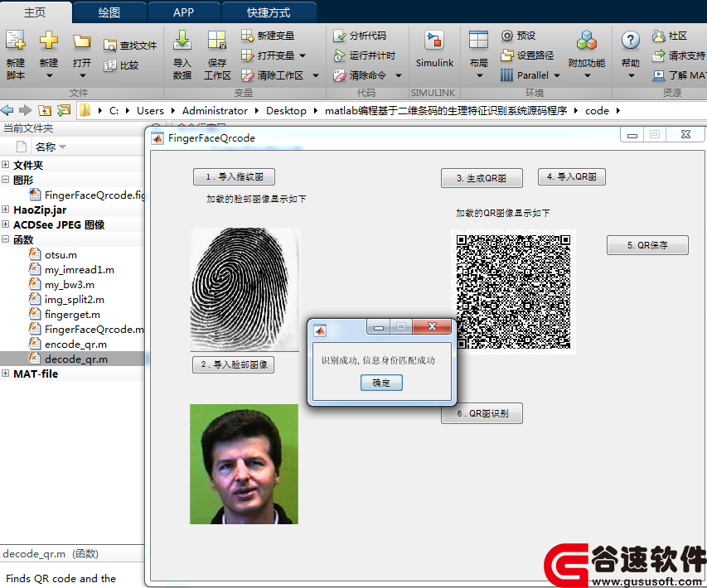The image size is (707, 588).
Task: Click button 1. 导入指纹图
Action: coord(234,176)
